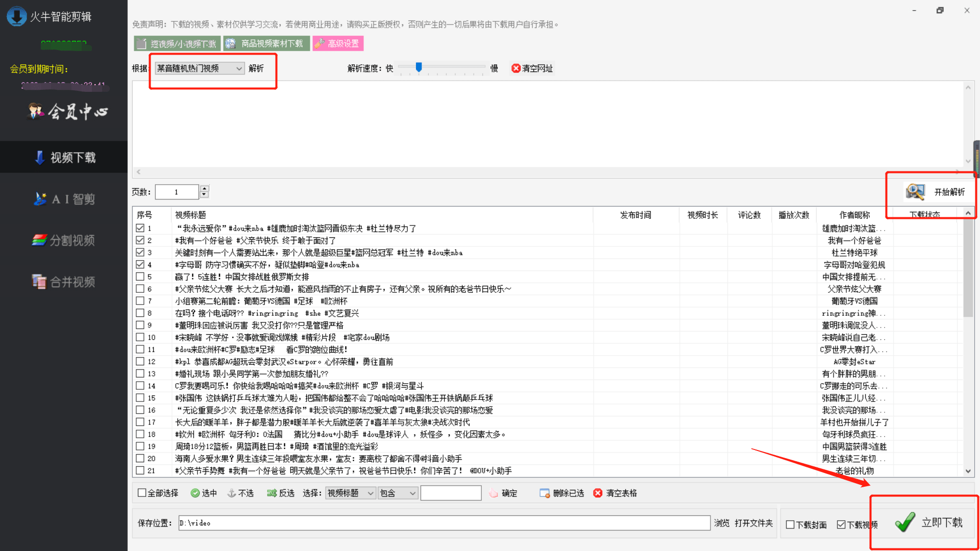Click the 打开文件夹 button
Image resolution: width=980 pixels, height=551 pixels.
[754, 523]
